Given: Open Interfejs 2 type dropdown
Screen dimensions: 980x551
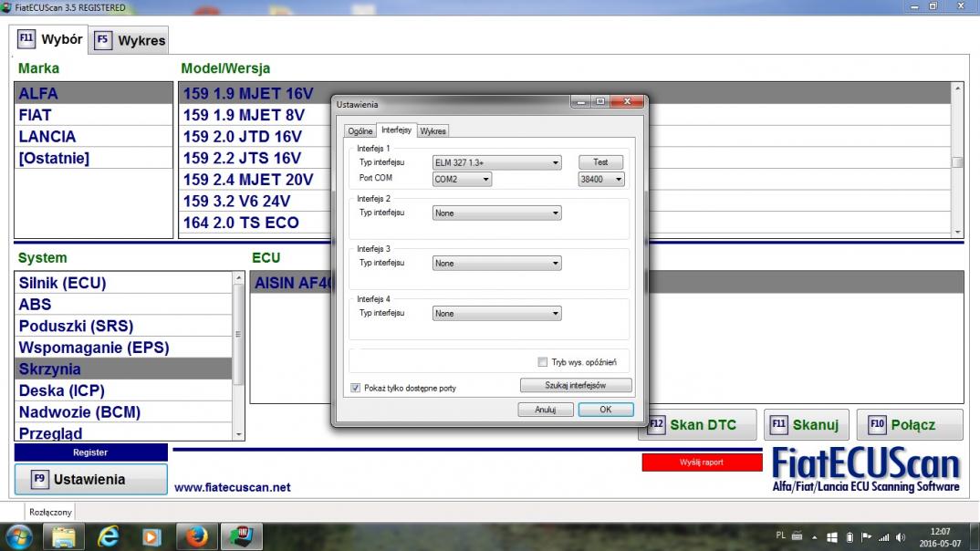Looking at the screenshot, I should click(497, 213).
